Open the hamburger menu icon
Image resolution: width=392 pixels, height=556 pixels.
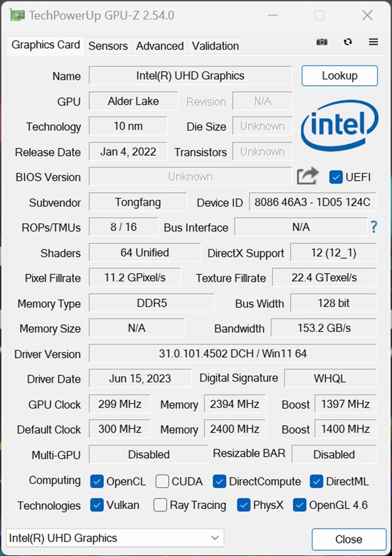point(373,42)
